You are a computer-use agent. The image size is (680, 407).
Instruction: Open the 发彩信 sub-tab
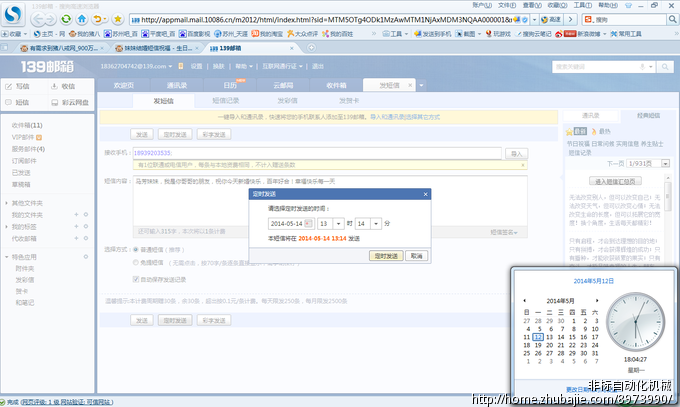pyautogui.click(x=287, y=101)
